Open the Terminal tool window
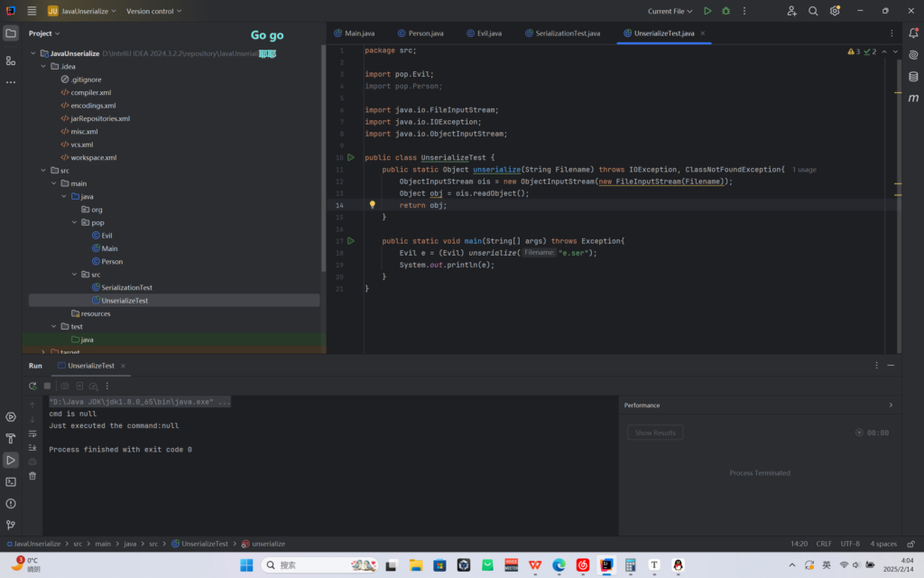The width and height of the screenshot is (924, 578). click(11, 482)
